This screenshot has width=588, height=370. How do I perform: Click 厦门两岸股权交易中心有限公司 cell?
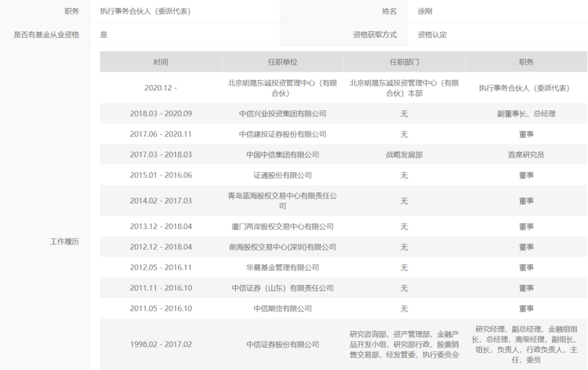(x=283, y=226)
